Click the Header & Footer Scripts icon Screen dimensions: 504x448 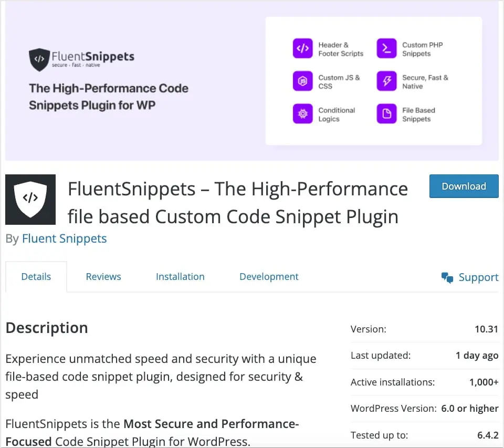coord(303,48)
